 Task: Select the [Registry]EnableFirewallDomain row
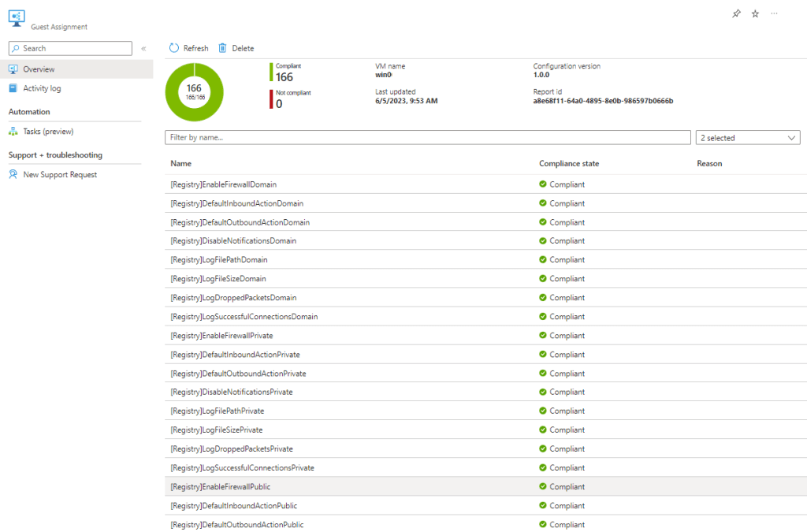(x=224, y=184)
